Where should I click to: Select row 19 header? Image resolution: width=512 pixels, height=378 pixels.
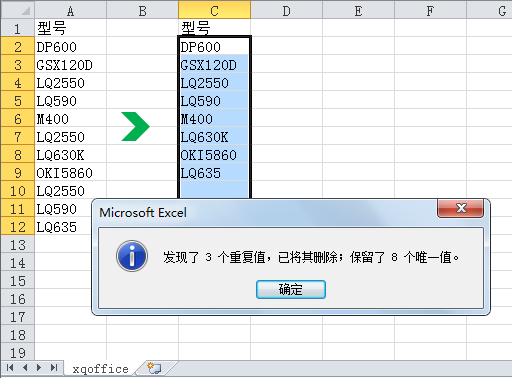click(x=18, y=352)
